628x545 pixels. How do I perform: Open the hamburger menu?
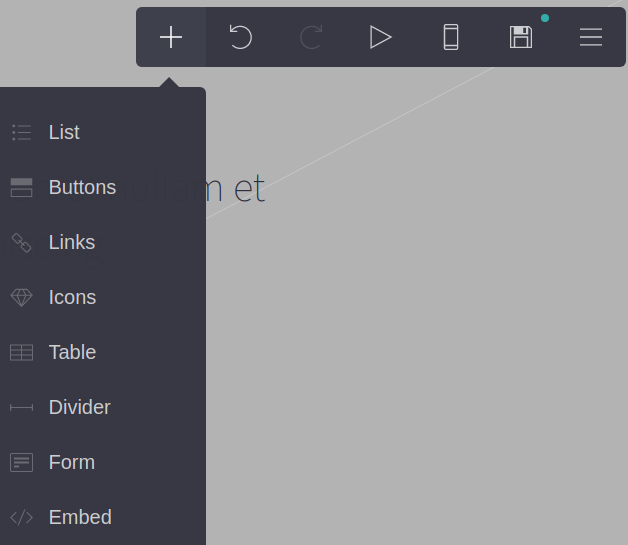[591, 37]
